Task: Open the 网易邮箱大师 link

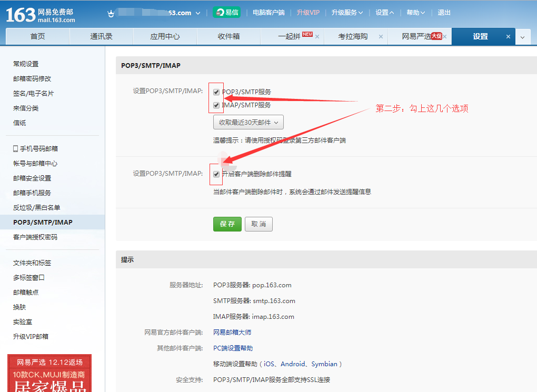Action: click(x=232, y=333)
